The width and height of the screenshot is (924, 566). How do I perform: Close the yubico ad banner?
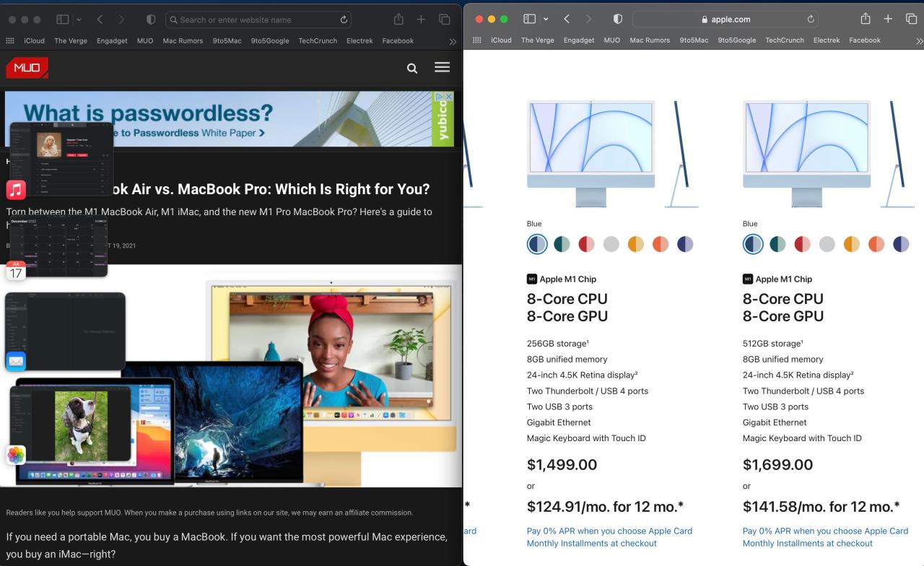pyautogui.click(x=448, y=96)
